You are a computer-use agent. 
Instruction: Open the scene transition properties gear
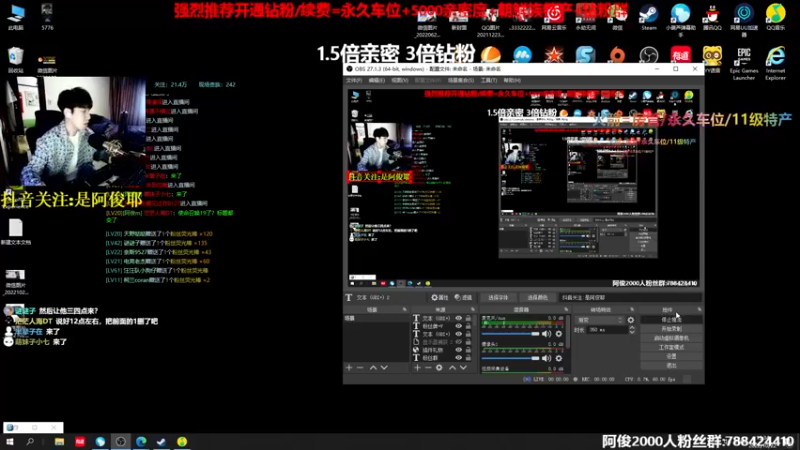[x=631, y=320]
